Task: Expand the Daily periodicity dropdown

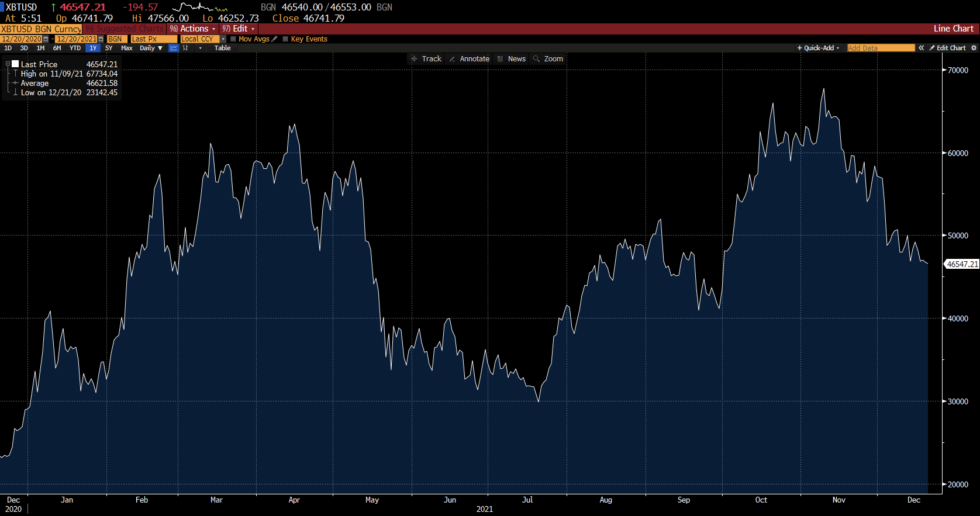Action: pos(151,48)
